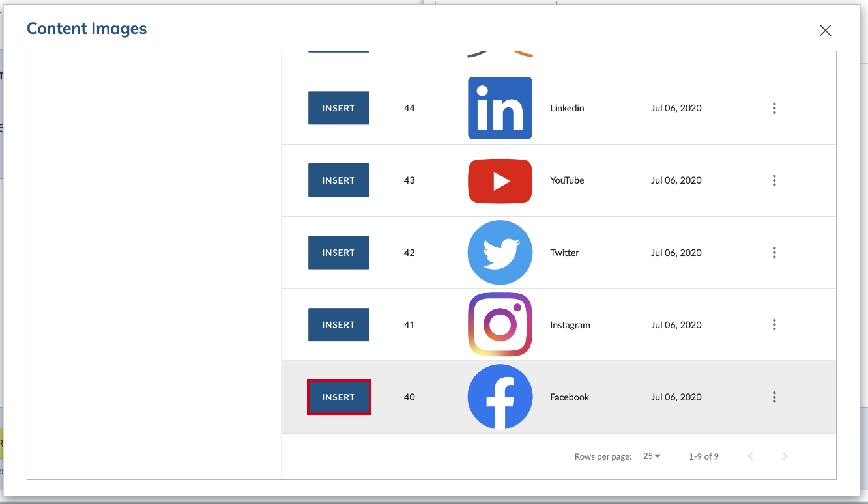Select the Instagram name text
868x504 pixels.
[x=570, y=325]
